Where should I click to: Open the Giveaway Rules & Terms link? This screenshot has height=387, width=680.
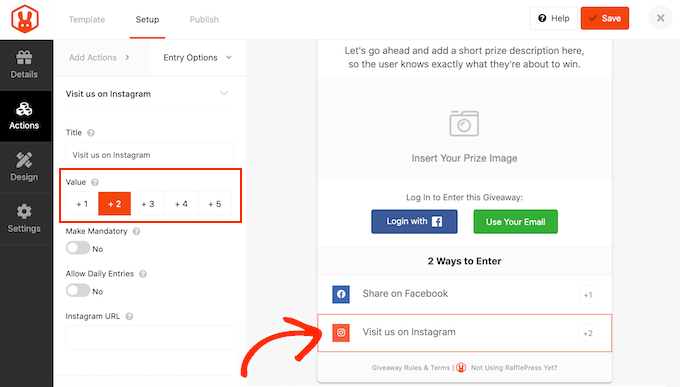411,367
